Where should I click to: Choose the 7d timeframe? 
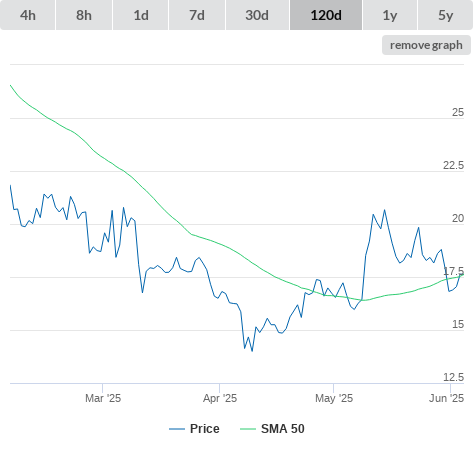pyautogui.click(x=197, y=15)
